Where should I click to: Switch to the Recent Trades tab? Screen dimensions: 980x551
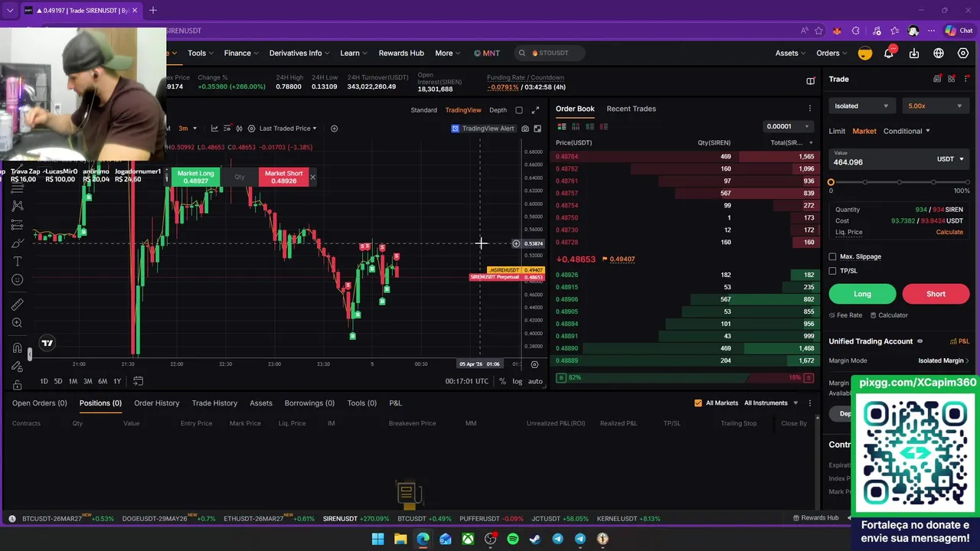point(631,109)
